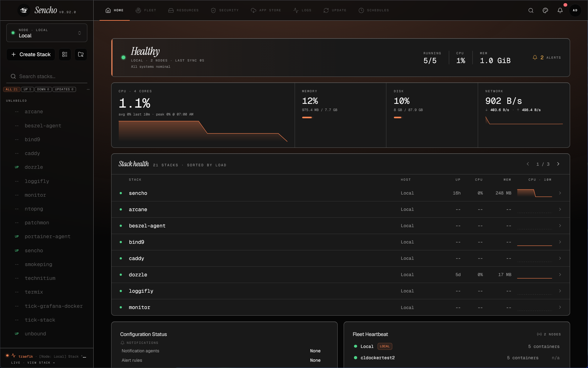Click the bell icon next to 2 Alerts
Image resolution: width=588 pixels, height=368 pixels.
pos(535,57)
